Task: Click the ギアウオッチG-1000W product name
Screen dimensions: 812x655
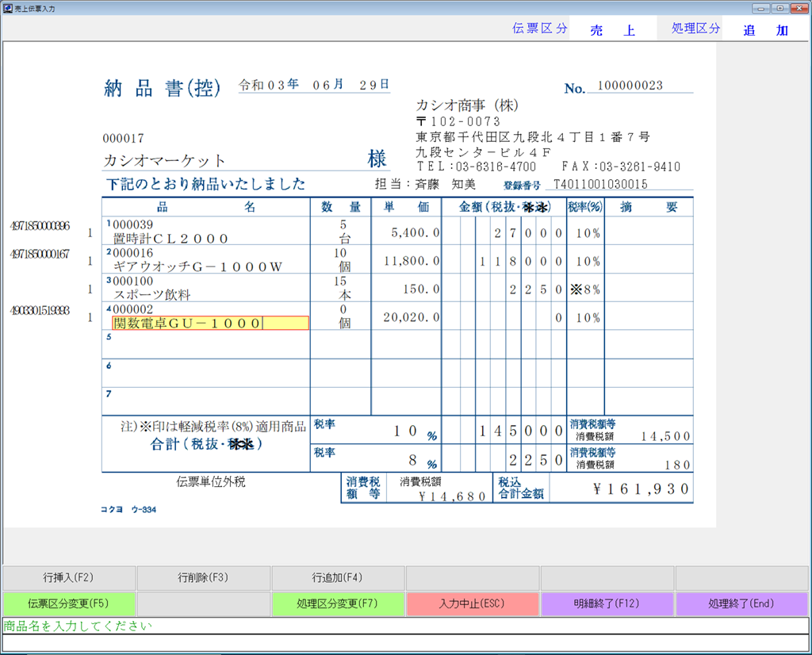Action: 198,266
